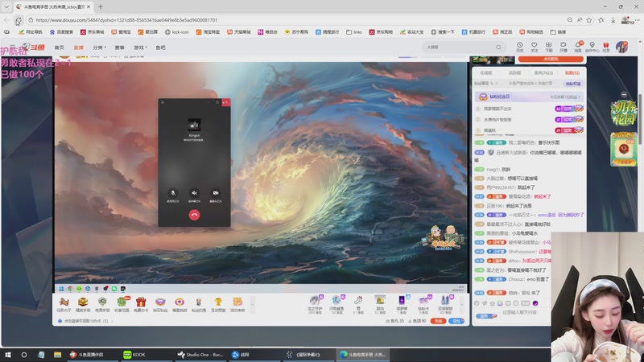Viewport: 644px width, 362px height.
Task: Expand the 游戏 games dropdown
Action: click(140, 47)
